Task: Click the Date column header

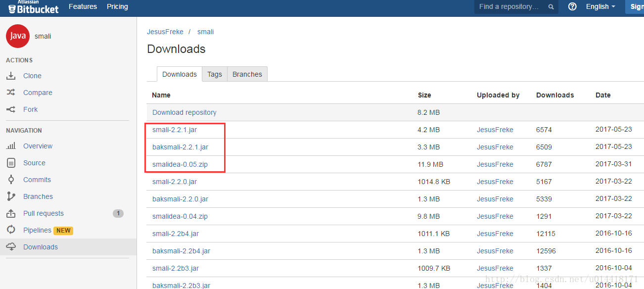Action: (x=603, y=95)
